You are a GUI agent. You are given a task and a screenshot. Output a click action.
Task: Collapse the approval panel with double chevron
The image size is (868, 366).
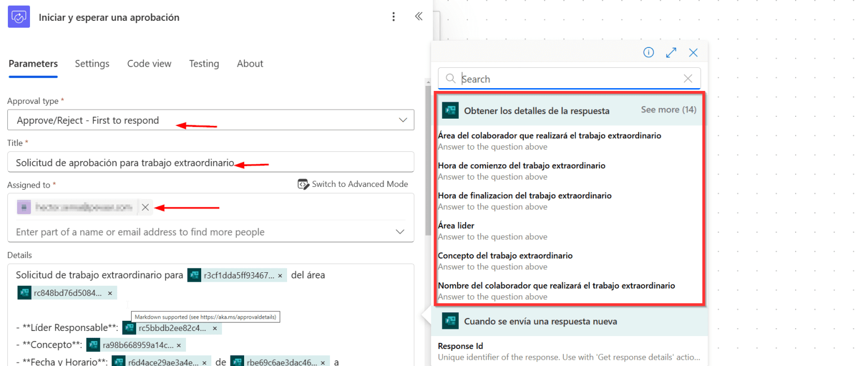click(x=419, y=16)
